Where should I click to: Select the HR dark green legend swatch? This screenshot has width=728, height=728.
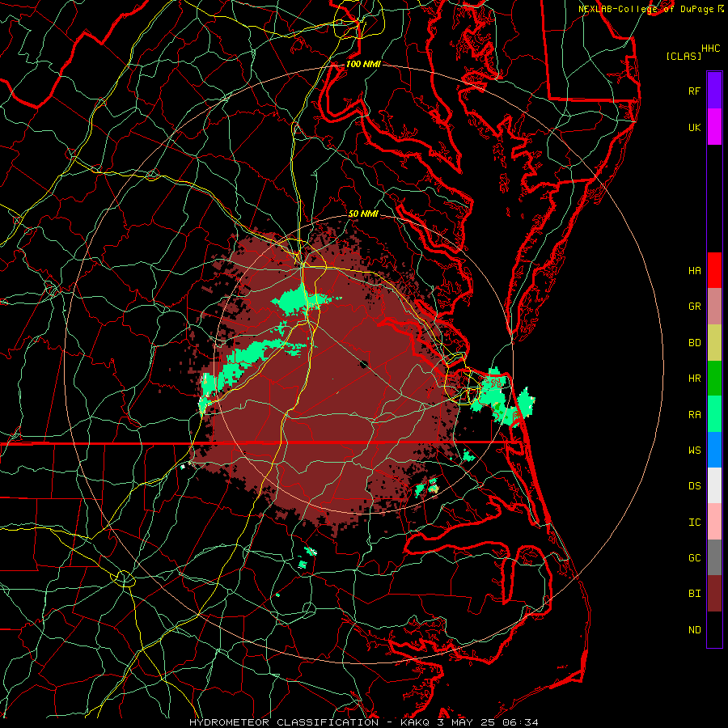click(714, 379)
